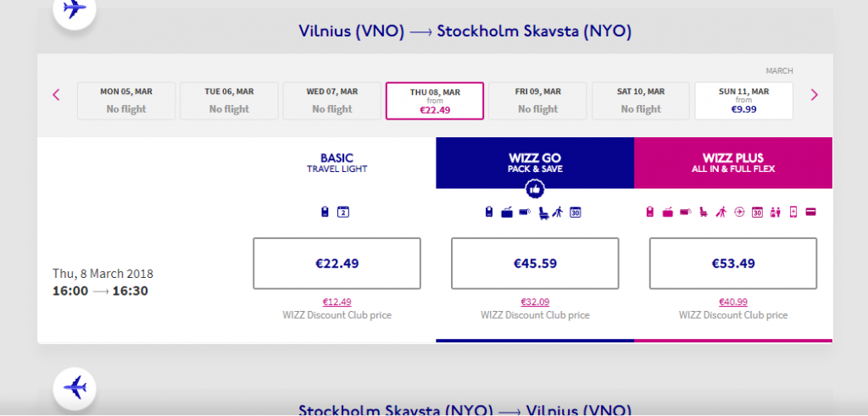Click the WIZZ GO 30-day calendar icon
This screenshot has width=868, height=416.
(576, 212)
